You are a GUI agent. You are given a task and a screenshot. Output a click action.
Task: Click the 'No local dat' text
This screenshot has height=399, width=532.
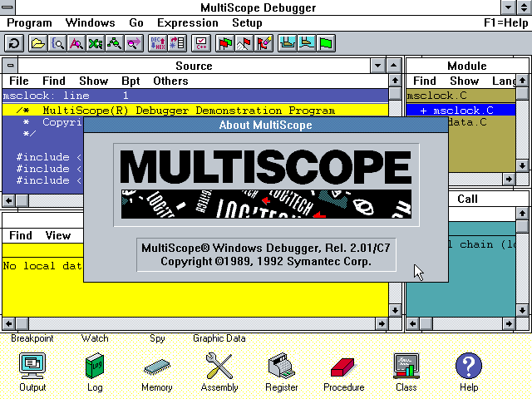42,266
